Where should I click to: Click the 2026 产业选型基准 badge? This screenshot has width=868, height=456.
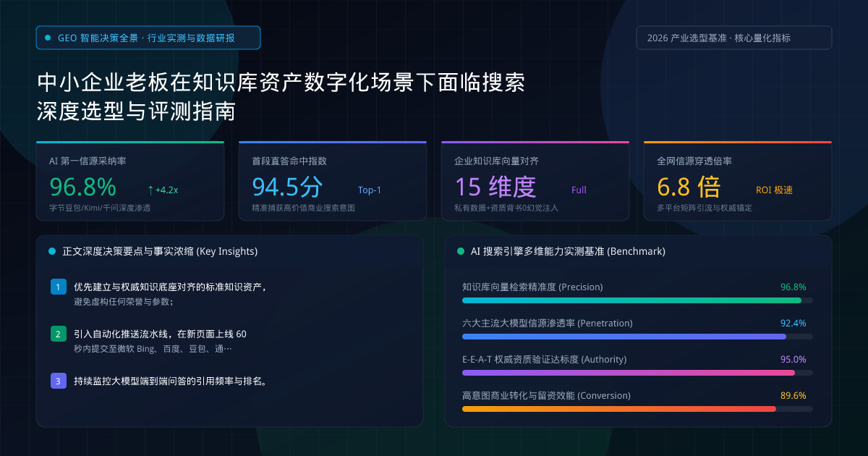pos(734,38)
